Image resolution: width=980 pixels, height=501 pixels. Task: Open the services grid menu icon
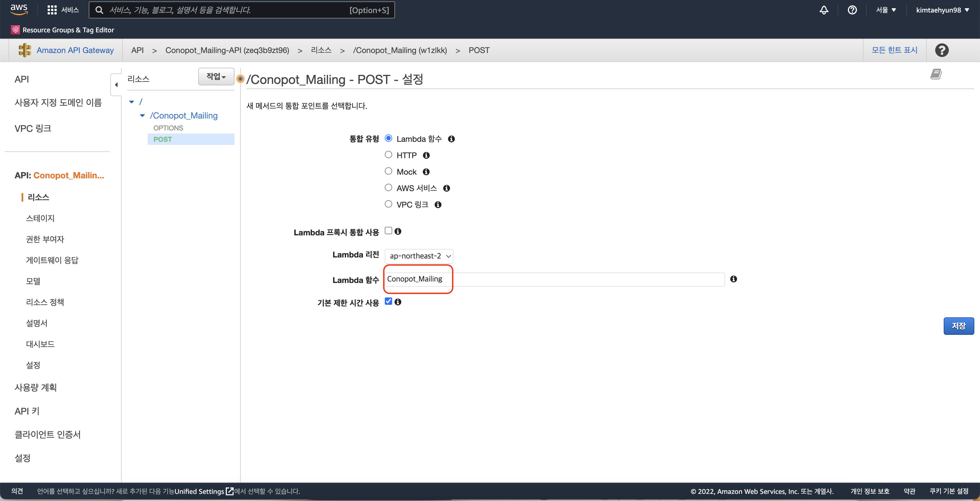point(52,10)
